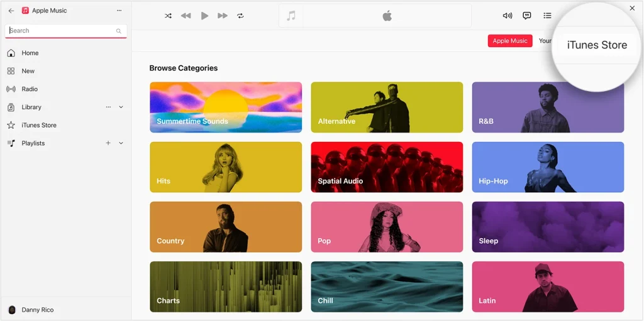Open the Playing Next queue list icon
This screenshot has height=321, width=644.
click(x=547, y=16)
